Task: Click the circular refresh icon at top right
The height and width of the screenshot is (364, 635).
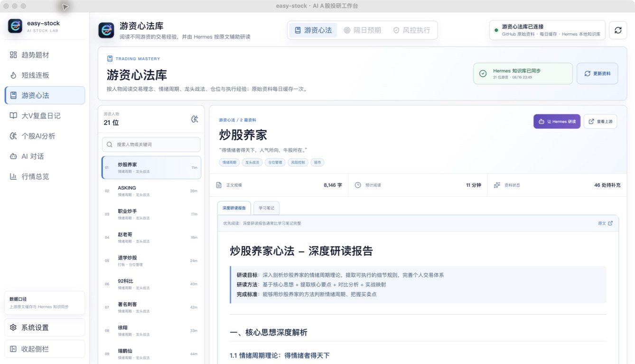Action: pyautogui.click(x=618, y=30)
